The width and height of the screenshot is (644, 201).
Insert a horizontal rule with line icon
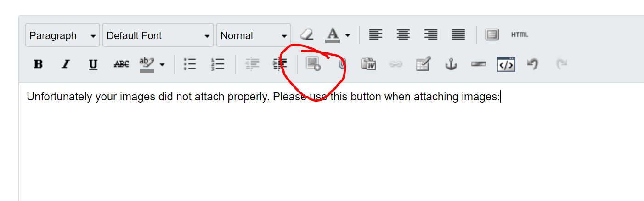click(478, 64)
